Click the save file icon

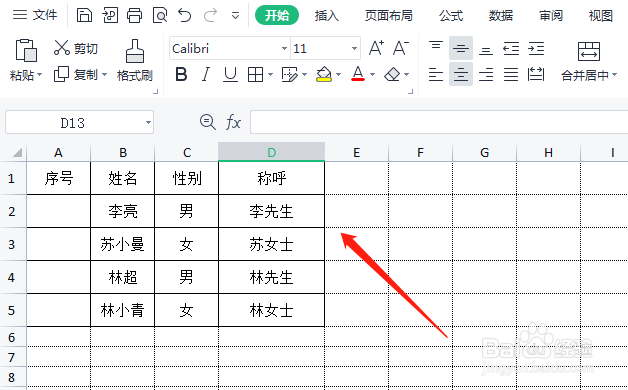click(x=84, y=16)
